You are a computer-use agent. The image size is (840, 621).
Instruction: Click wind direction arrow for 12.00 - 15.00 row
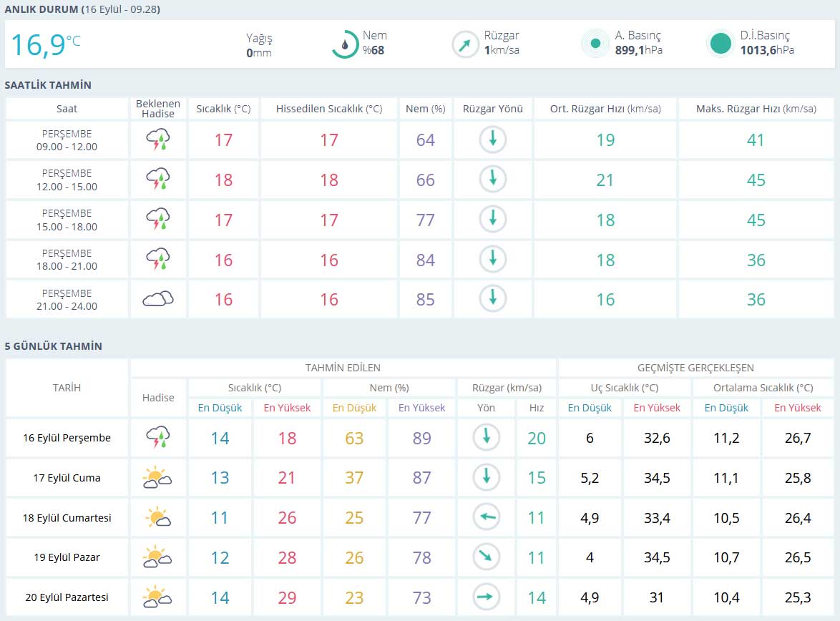(492, 180)
